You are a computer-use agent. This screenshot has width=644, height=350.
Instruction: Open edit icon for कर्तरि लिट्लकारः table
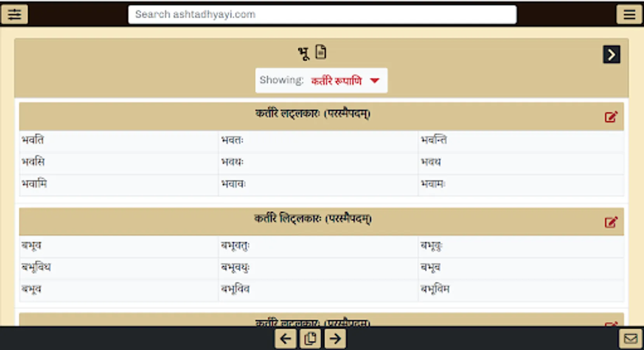point(611,222)
